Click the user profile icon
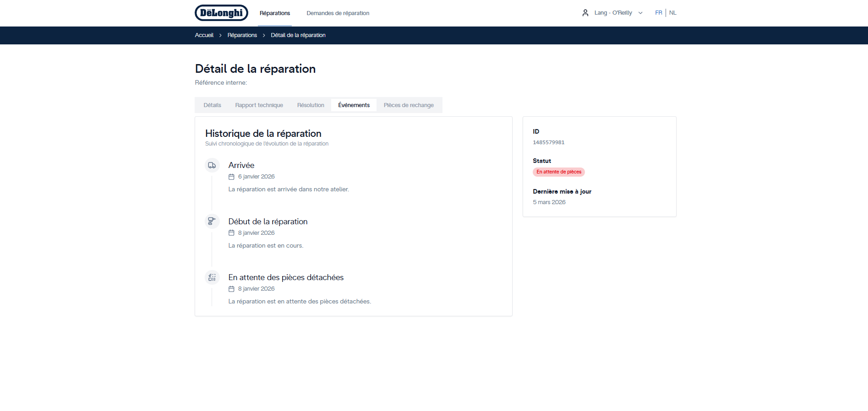The width and height of the screenshot is (868, 411). coord(585,13)
